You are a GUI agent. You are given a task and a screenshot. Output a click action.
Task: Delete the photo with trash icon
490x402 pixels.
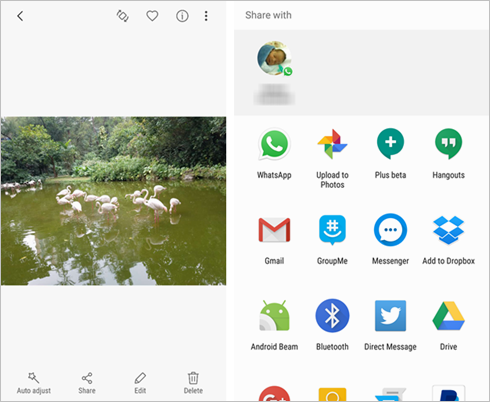pyautogui.click(x=193, y=383)
